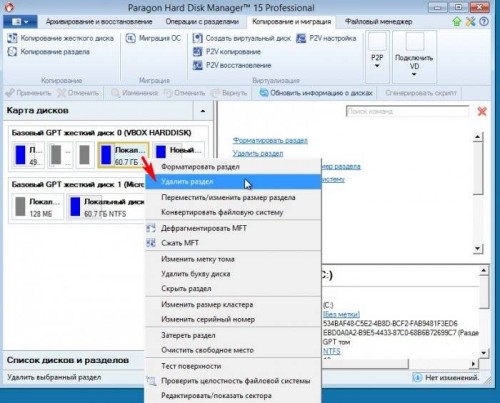Open the NTFS file system link

coord(332,351)
